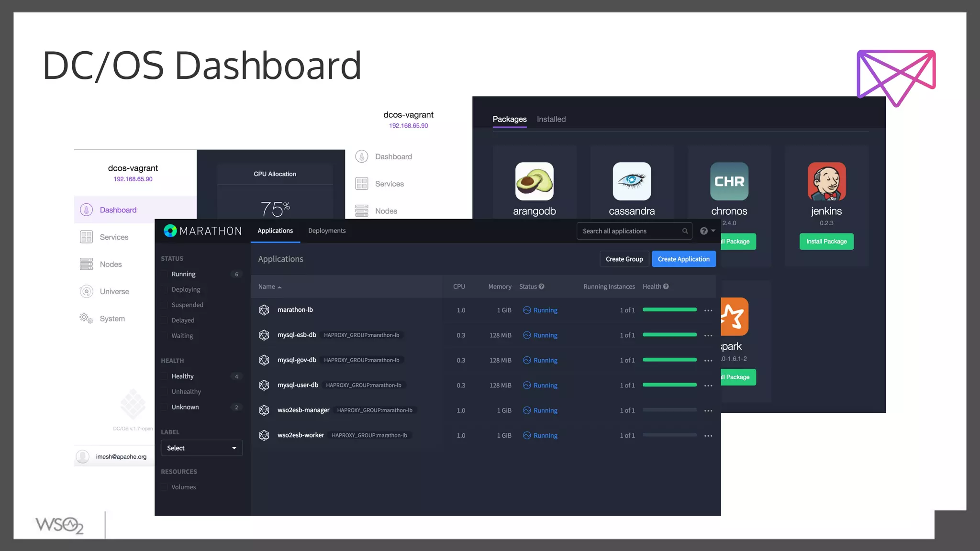
Task: Click the green health bar for mysql-user-db
Action: pos(669,385)
